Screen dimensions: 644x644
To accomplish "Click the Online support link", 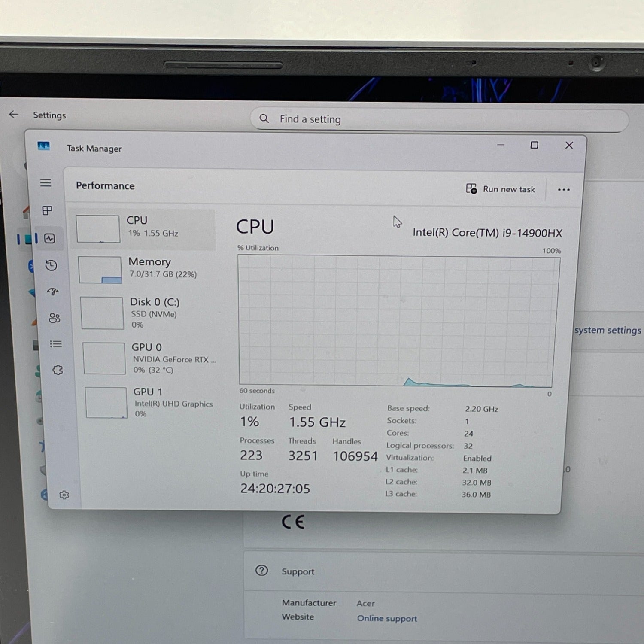I will click(x=387, y=618).
